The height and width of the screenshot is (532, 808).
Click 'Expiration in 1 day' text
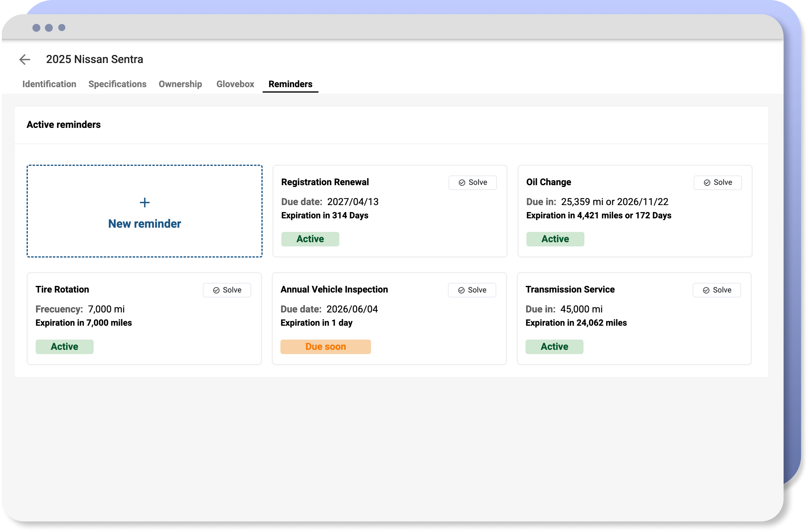click(x=316, y=323)
